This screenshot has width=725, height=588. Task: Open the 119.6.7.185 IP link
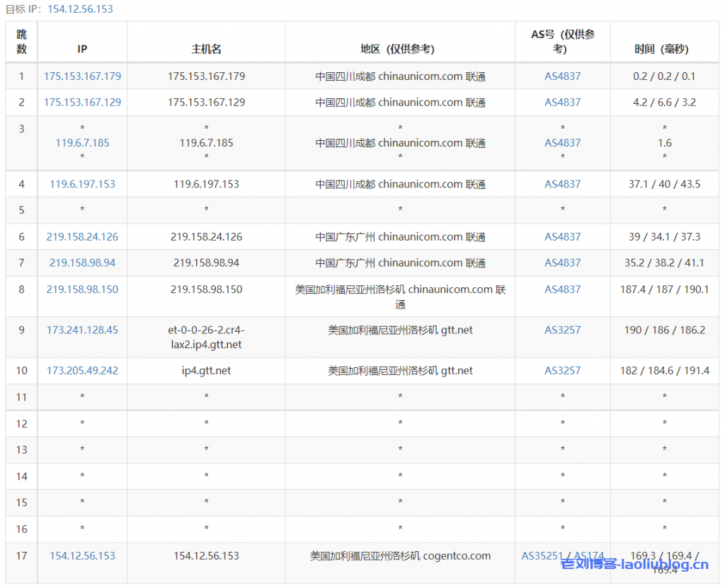click(x=82, y=142)
